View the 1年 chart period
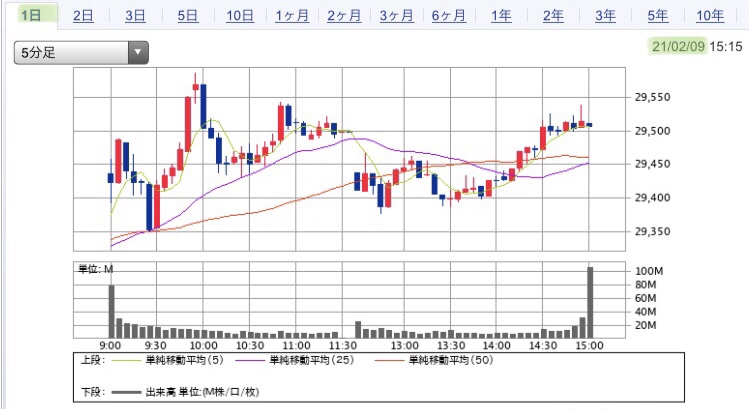Viewport: 749px width, 409px height. [x=501, y=16]
